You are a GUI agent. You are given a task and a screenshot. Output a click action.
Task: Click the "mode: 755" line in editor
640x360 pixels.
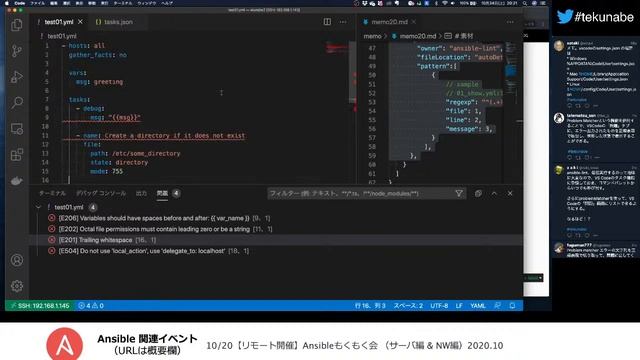pos(106,171)
